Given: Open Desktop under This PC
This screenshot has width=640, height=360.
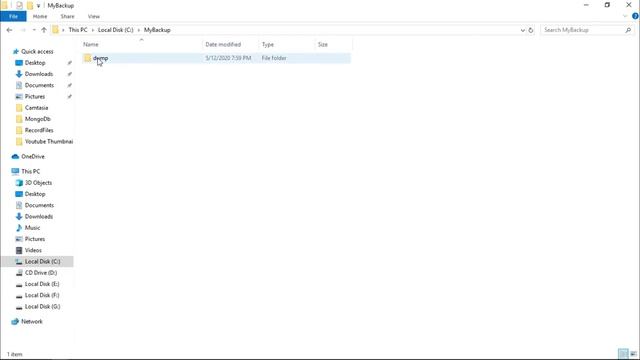Looking at the screenshot, I should click(35, 194).
